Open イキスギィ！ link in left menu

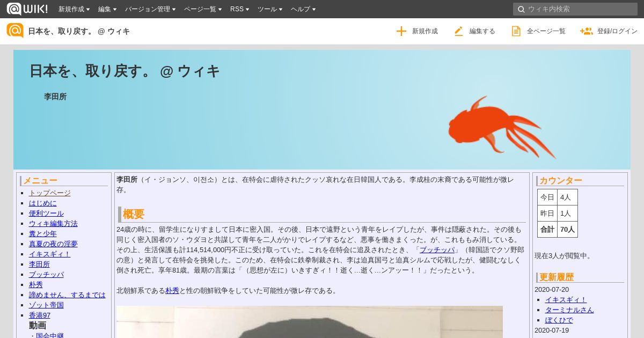49,254
